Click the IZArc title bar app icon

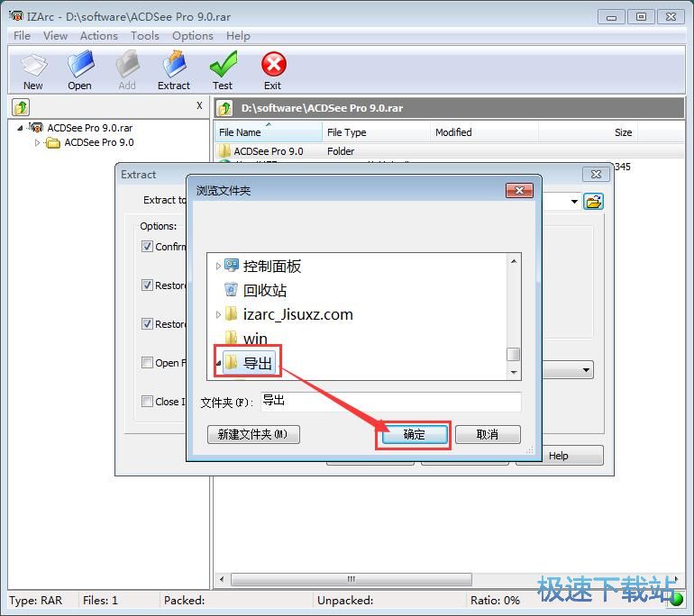point(15,16)
